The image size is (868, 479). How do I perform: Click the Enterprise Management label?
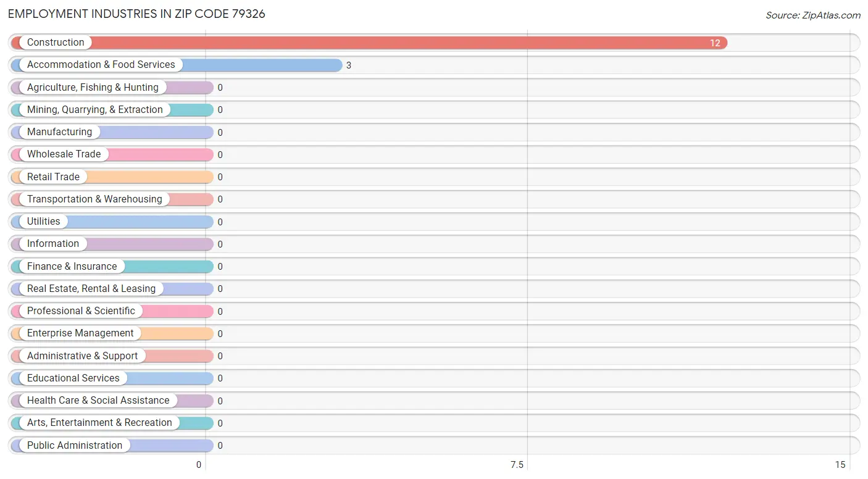[x=80, y=333]
